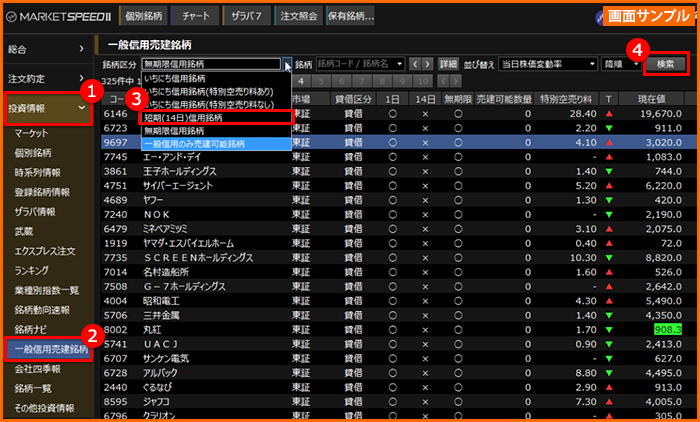Image resolution: width=700 pixels, height=422 pixels.
Task: Click the red up-arrow in the 9697 row
Action: pyautogui.click(x=609, y=142)
